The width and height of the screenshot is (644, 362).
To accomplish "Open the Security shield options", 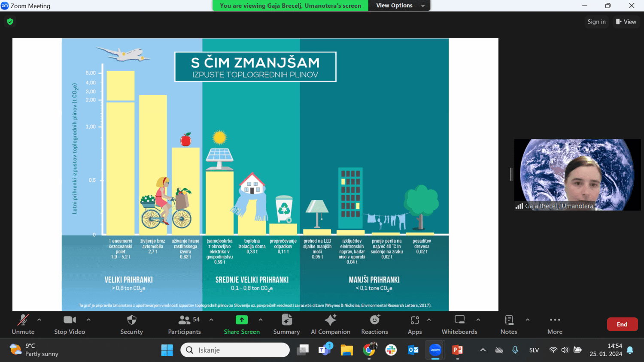I will coord(131,324).
